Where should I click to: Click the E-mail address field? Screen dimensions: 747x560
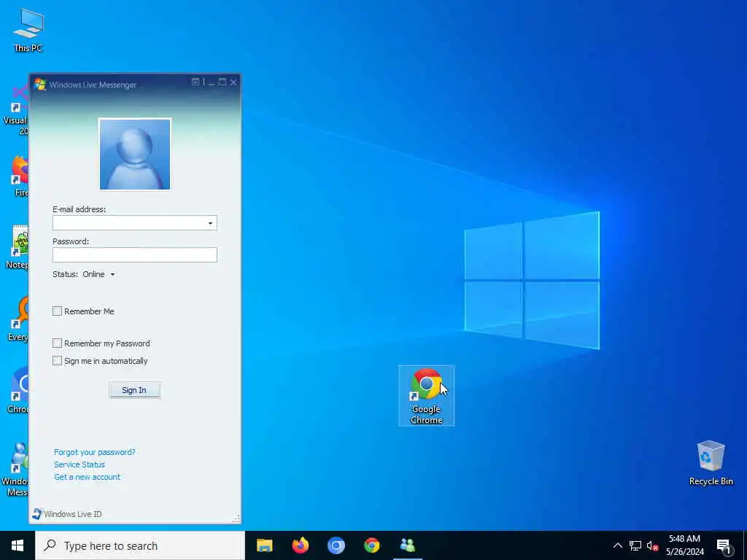pyautogui.click(x=135, y=223)
